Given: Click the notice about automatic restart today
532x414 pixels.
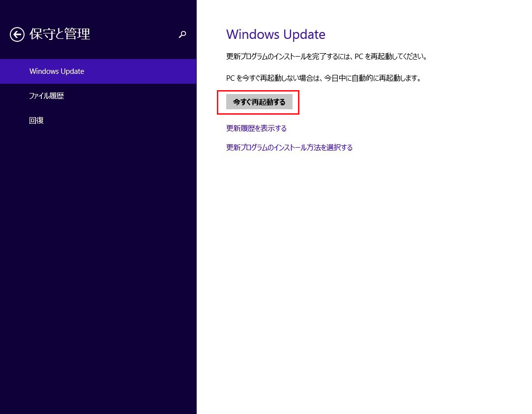Looking at the screenshot, I should pyautogui.click(x=324, y=78).
